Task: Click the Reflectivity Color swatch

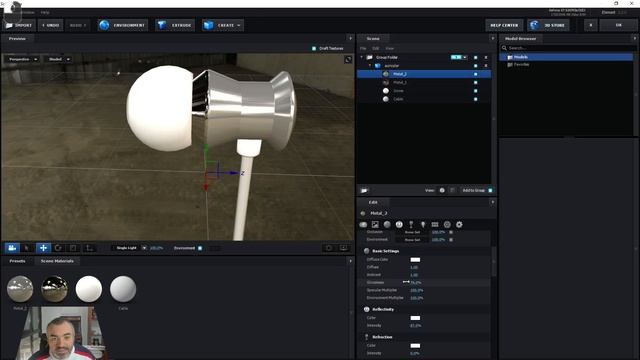Action: (415, 318)
